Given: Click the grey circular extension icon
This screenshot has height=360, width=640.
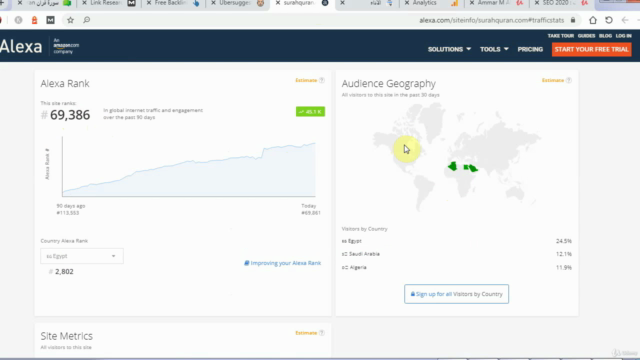Looking at the screenshot, I should [x=18, y=20].
